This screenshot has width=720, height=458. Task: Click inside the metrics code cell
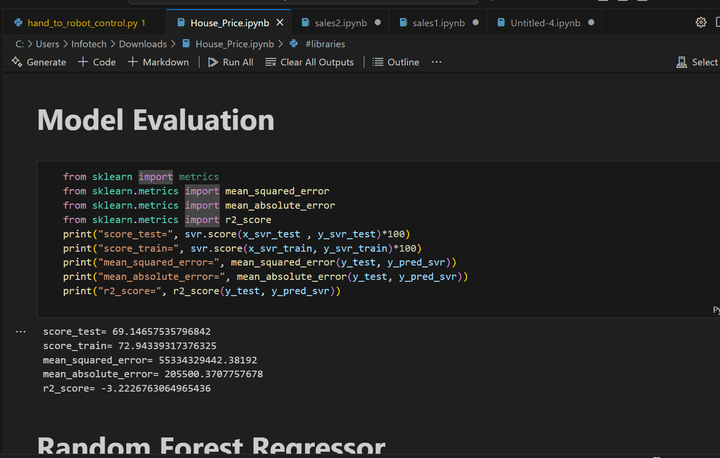point(378,239)
